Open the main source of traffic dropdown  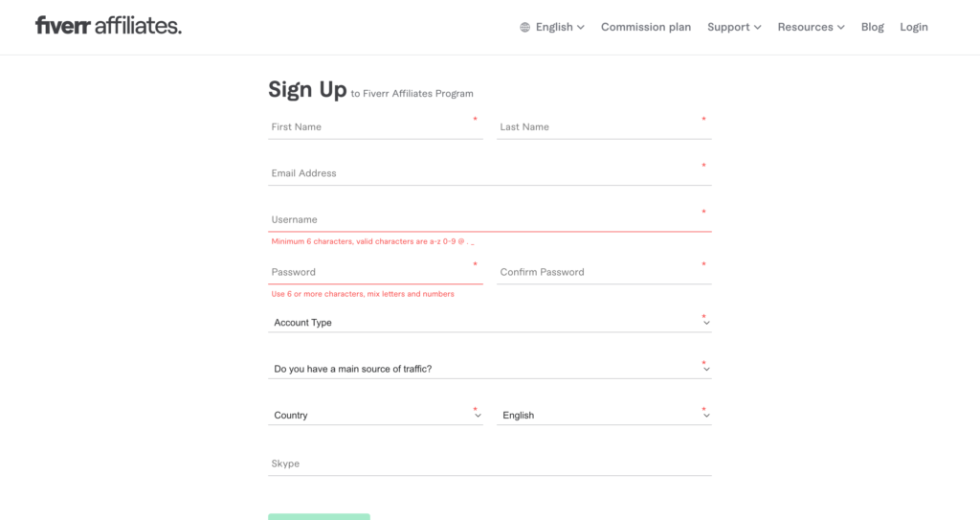click(490, 369)
